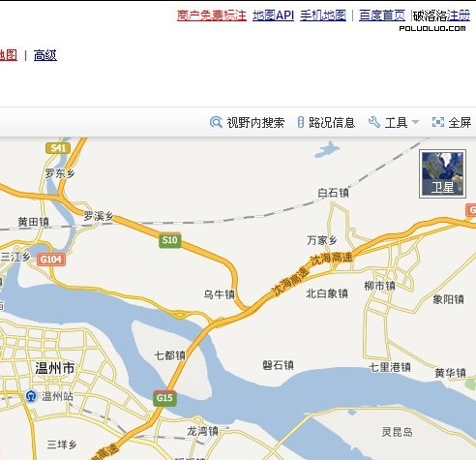Screen dimensions: 476x460
Task: Switch to satellite view via 卫星 thumbnail
Action: (442, 173)
